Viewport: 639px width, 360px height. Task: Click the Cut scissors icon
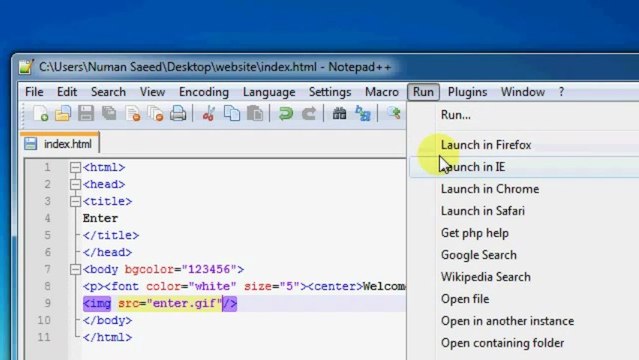click(209, 113)
